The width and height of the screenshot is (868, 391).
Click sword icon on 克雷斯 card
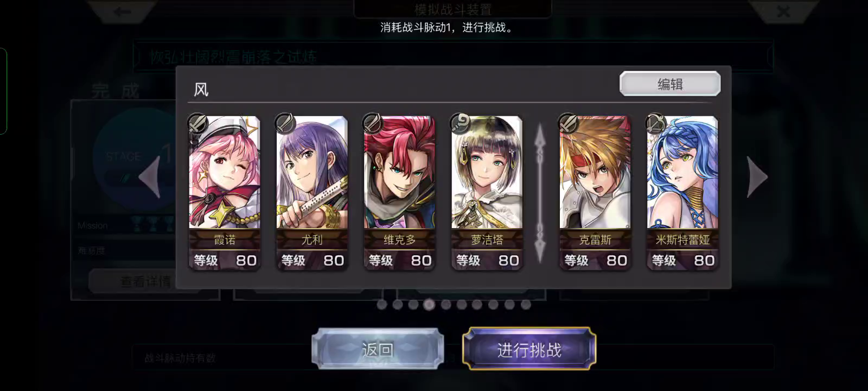[569, 123]
